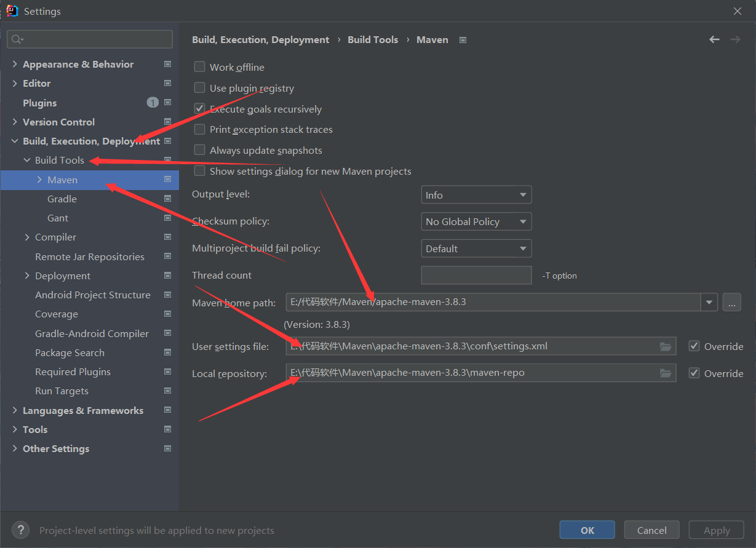Open the Checksum policy dropdown
This screenshot has height=548, width=756.
pos(476,221)
